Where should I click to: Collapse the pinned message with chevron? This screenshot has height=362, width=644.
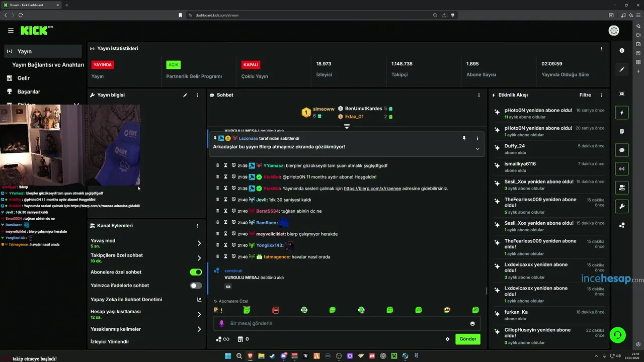point(477,149)
